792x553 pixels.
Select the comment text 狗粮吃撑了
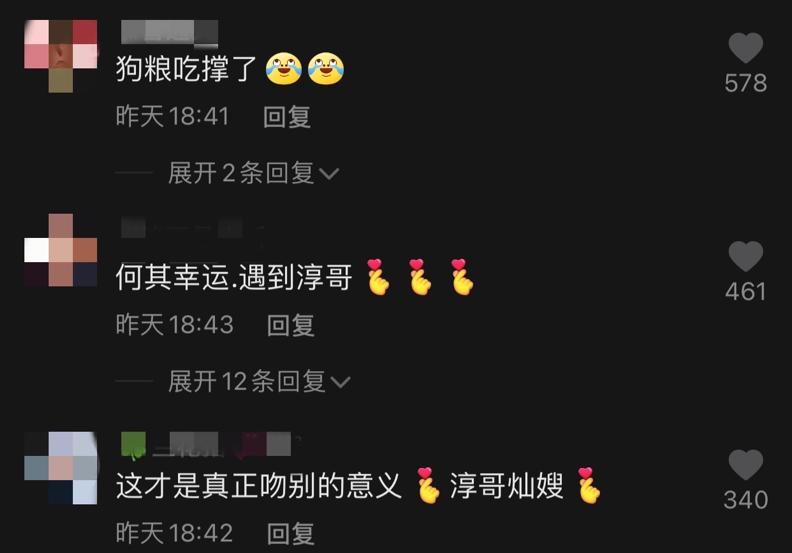pos(187,69)
